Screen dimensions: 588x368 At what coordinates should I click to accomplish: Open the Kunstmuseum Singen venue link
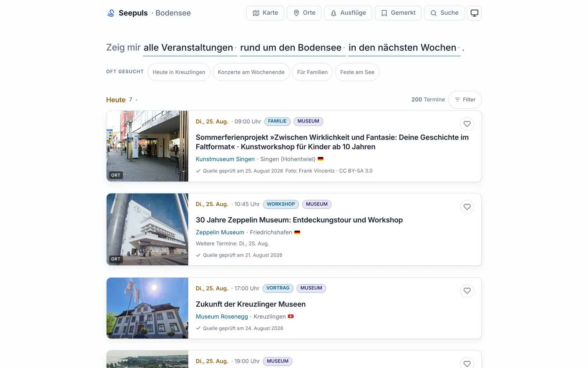[x=225, y=159]
